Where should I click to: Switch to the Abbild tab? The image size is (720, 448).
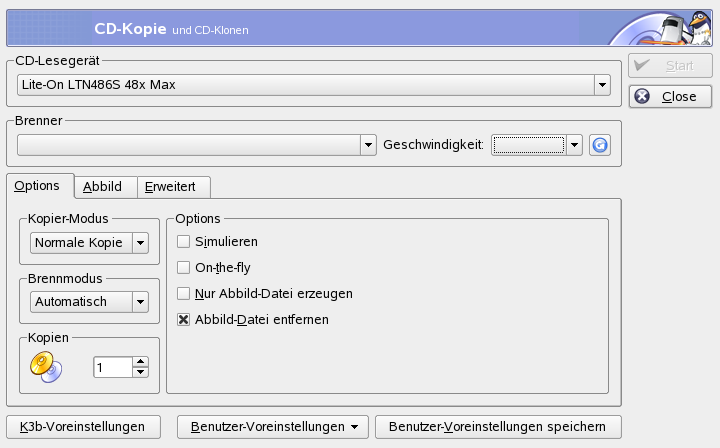tap(103, 187)
